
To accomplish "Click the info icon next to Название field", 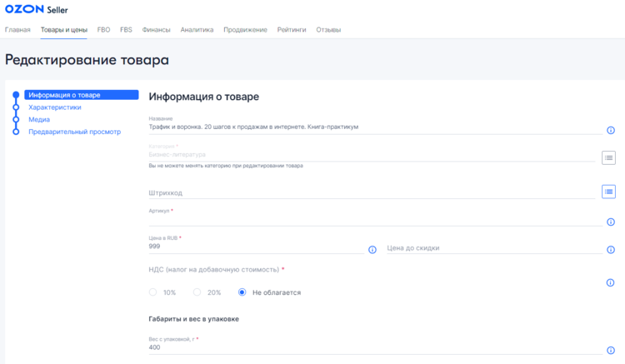I will [610, 131].
